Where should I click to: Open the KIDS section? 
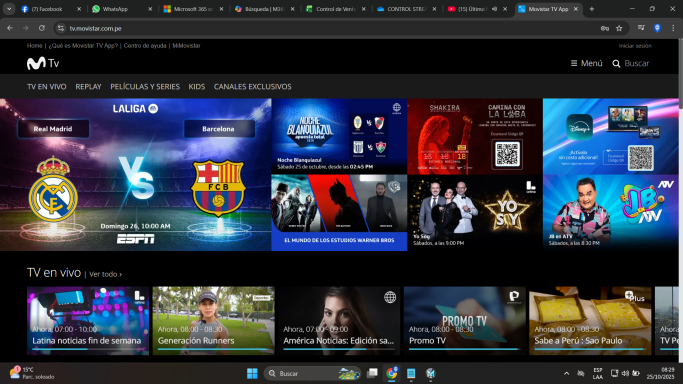tap(197, 87)
